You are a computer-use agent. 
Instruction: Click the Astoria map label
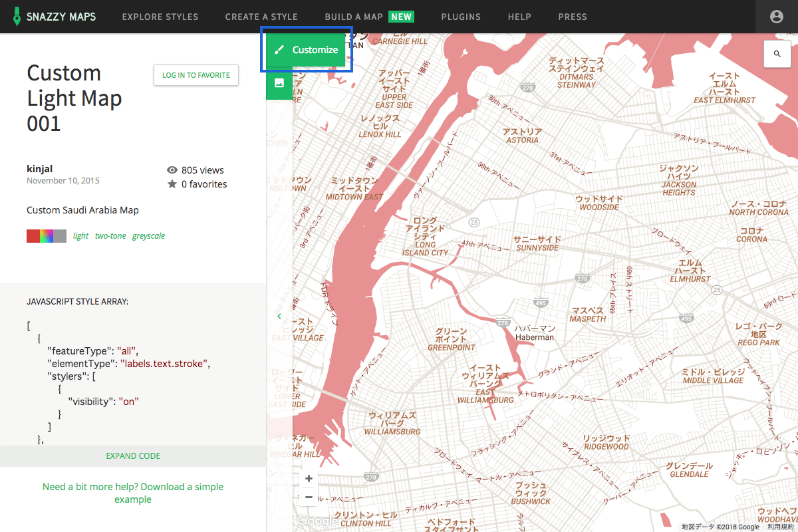[x=522, y=136]
